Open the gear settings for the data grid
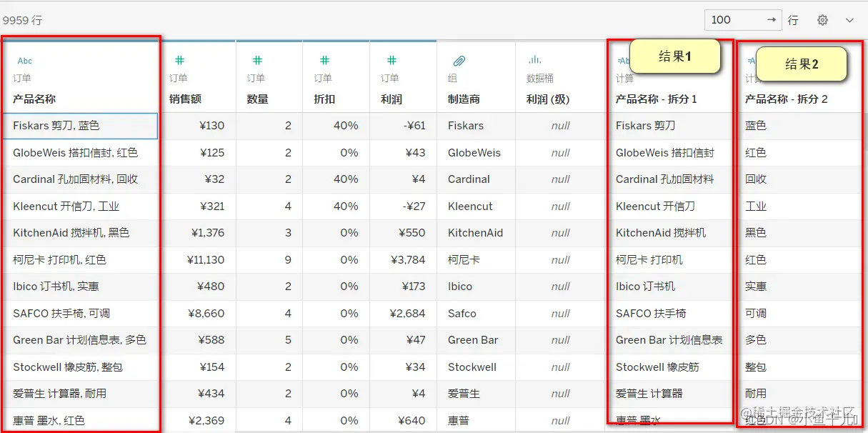Viewport: 868px width, 433px height. (x=822, y=20)
